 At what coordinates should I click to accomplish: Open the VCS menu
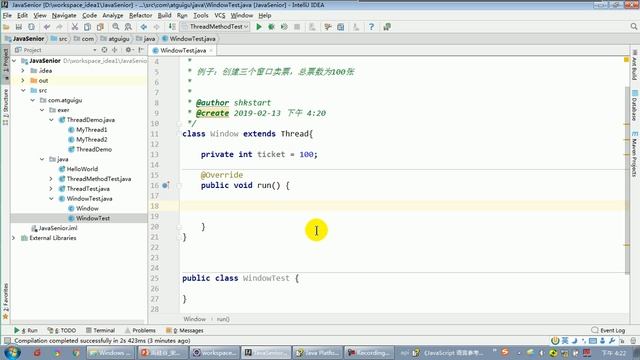(220, 16)
